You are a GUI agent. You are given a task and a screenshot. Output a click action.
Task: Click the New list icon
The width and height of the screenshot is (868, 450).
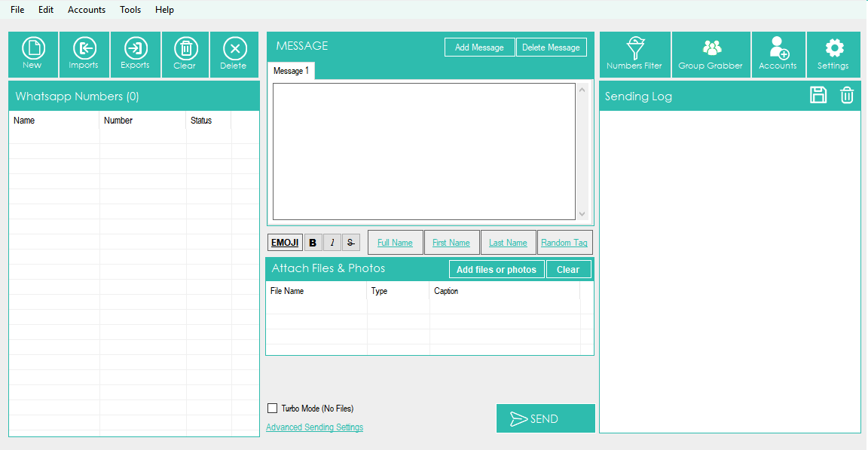pos(32,54)
